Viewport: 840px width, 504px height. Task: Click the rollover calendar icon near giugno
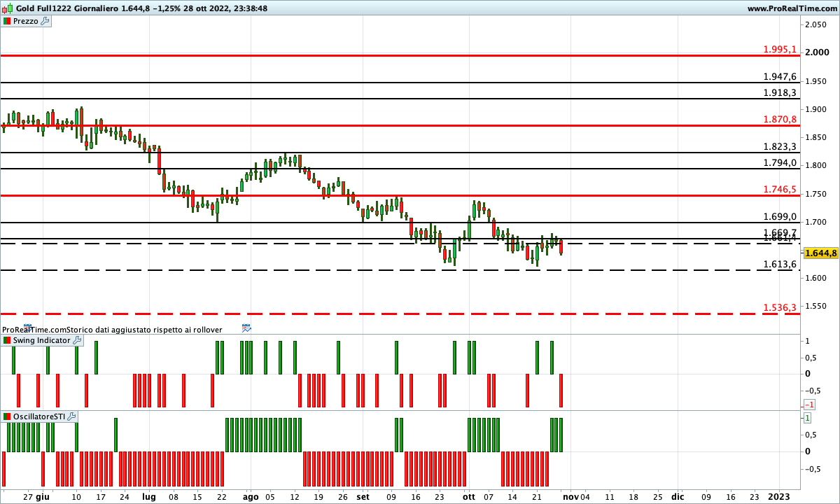tap(28, 328)
